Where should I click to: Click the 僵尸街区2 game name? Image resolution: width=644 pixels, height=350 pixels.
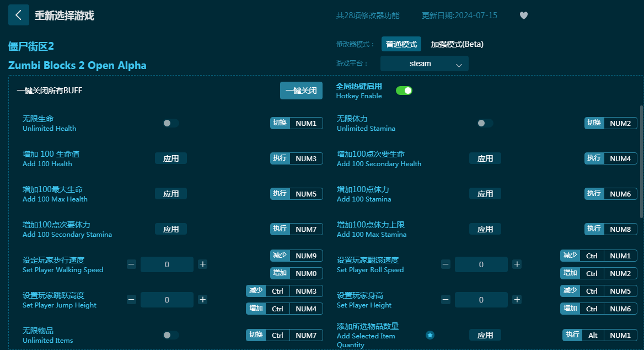[x=31, y=46]
